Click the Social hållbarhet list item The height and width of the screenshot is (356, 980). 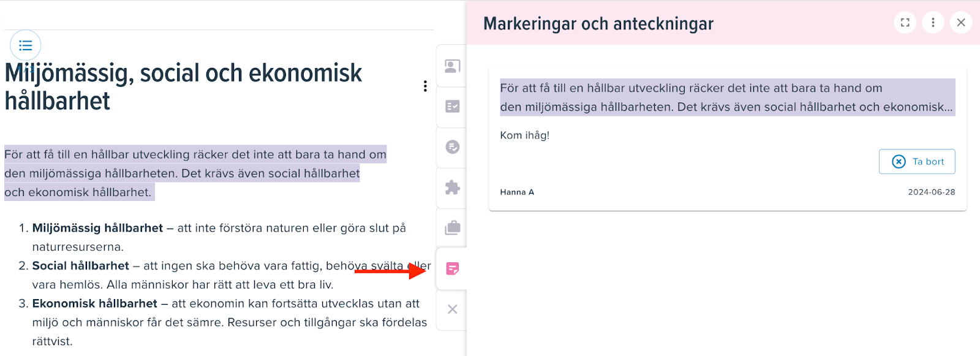coord(224,275)
